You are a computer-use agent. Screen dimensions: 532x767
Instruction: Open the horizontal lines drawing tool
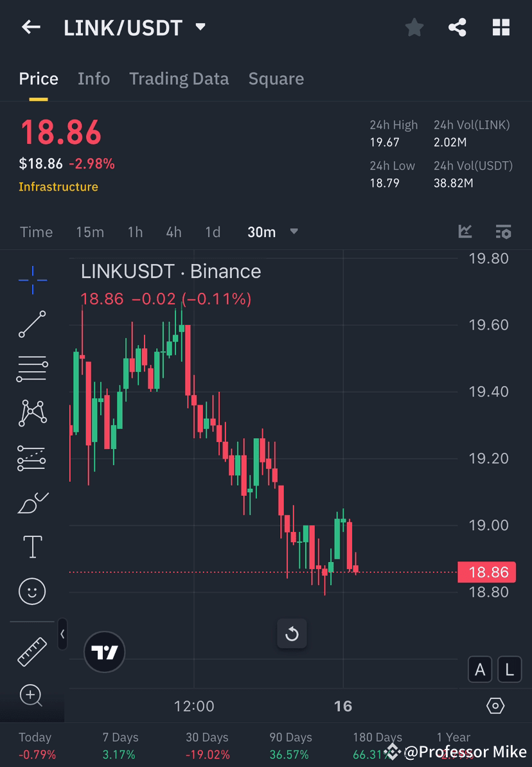coord(32,368)
